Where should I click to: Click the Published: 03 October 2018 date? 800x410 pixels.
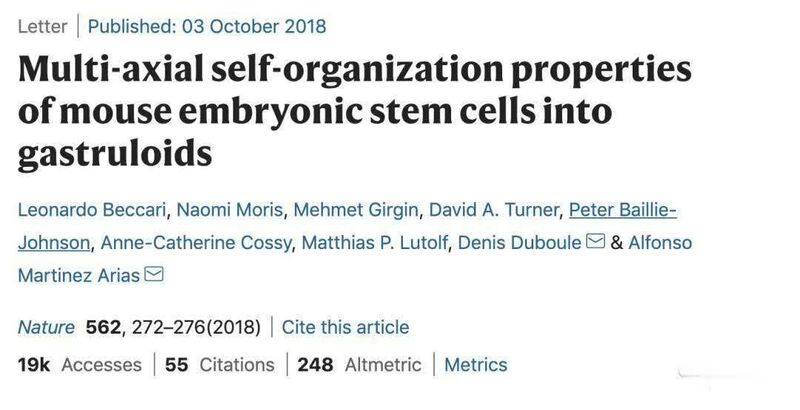[207, 26]
